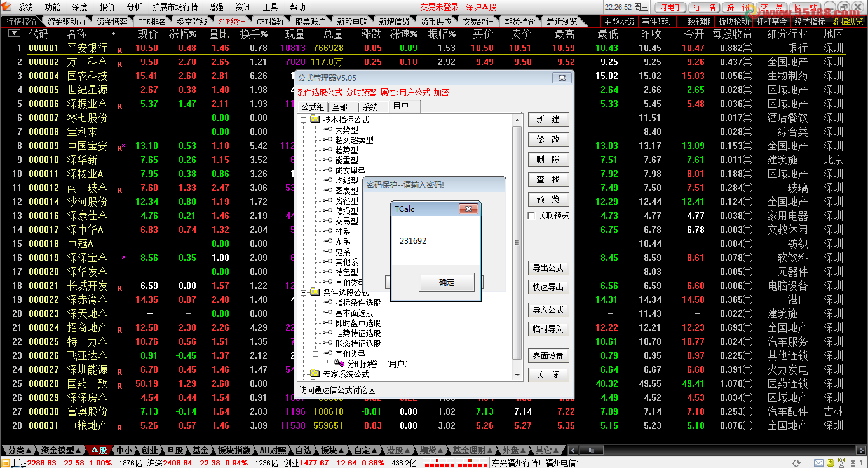Click the 闪电手 toolbar button

(671, 8)
